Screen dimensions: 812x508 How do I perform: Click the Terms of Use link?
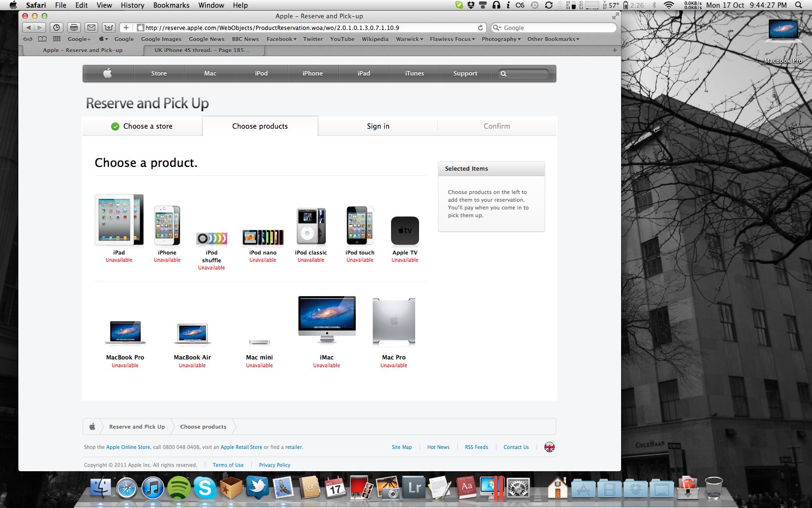[x=228, y=465]
